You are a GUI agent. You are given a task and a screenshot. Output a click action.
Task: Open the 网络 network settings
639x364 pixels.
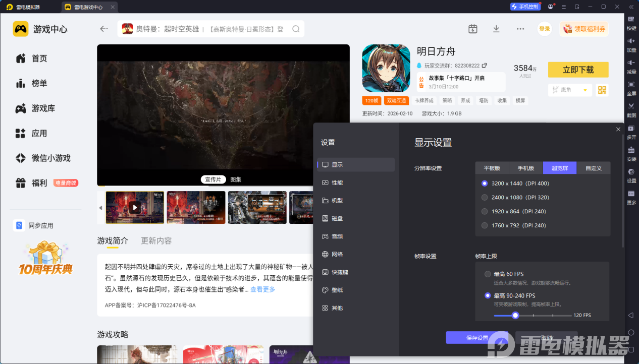[x=356, y=254]
